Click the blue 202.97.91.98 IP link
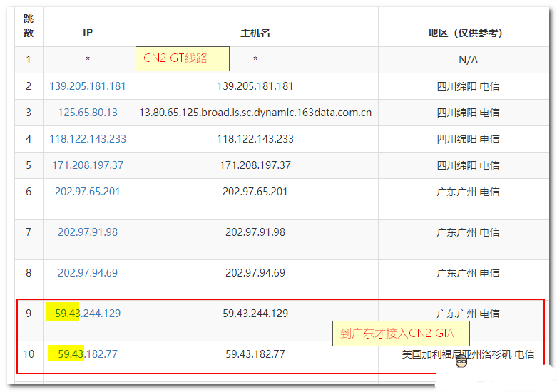The image size is (557, 392). point(88,232)
